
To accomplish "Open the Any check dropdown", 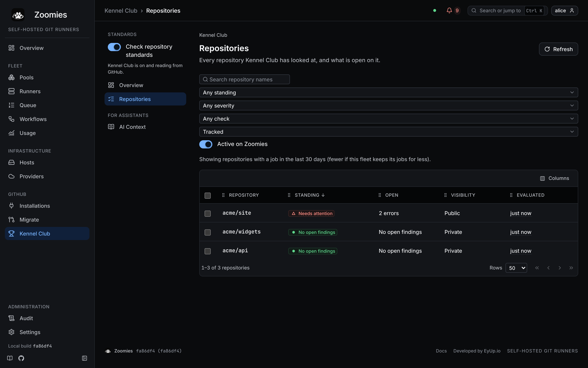I will click(389, 119).
